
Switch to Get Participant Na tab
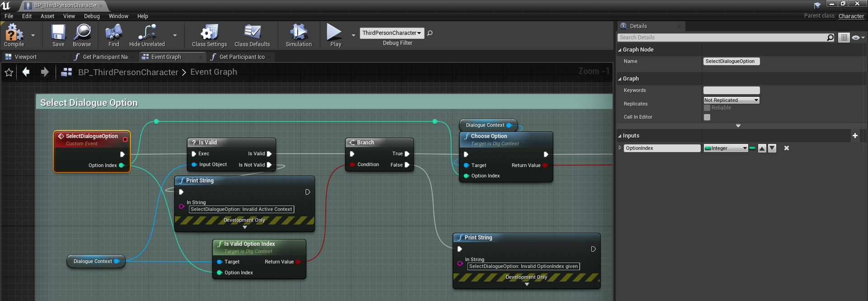(105, 57)
